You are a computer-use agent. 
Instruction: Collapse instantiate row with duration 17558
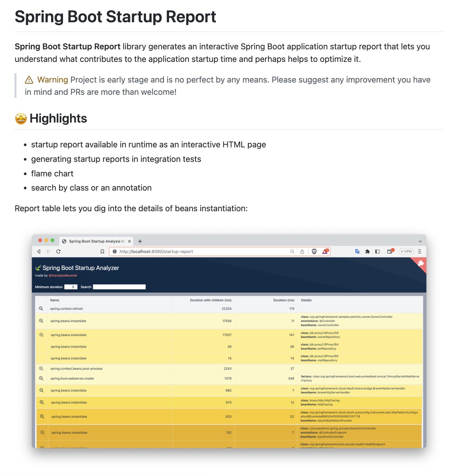[x=41, y=321]
